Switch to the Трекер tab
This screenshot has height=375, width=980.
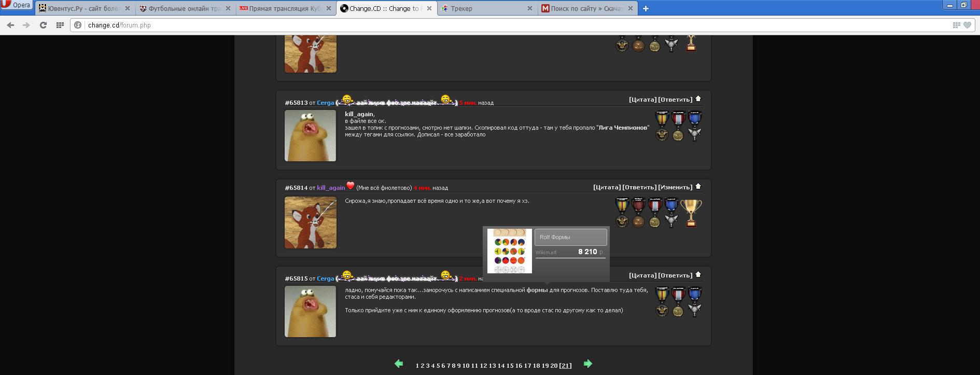coord(487,8)
